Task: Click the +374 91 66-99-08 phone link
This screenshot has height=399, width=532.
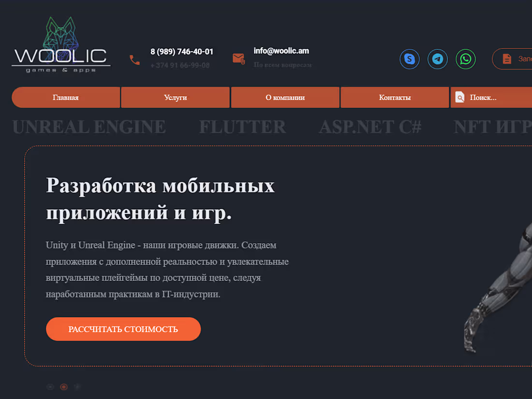Action: pos(180,65)
